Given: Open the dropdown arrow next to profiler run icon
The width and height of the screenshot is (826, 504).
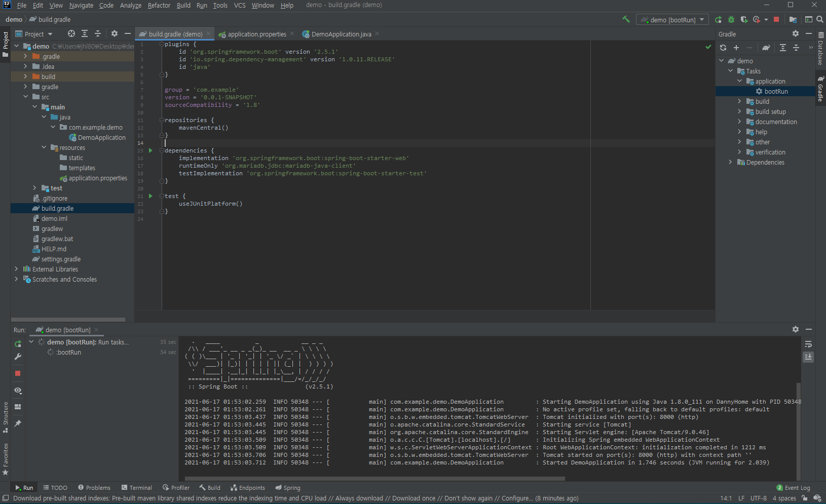Looking at the screenshot, I should click(766, 20).
